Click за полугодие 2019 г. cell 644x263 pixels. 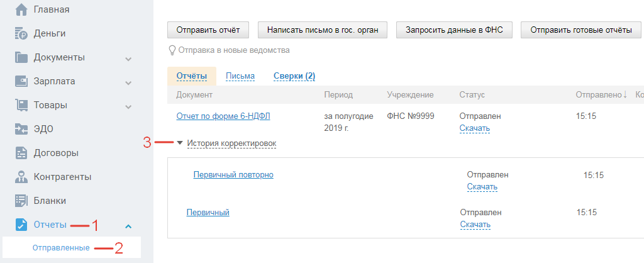click(348, 123)
